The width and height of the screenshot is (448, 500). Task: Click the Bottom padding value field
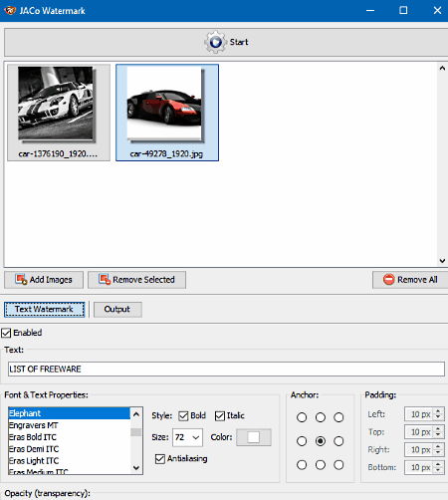pos(419,467)
